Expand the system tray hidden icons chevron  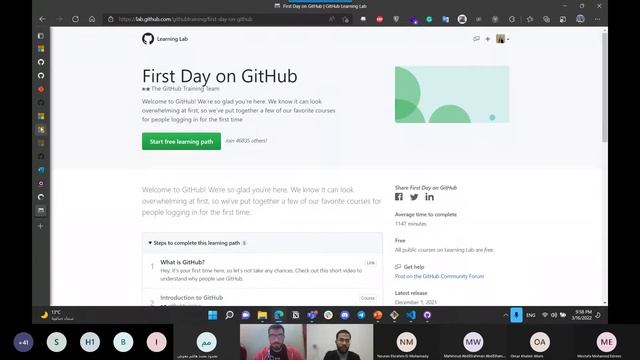point(505,315)
